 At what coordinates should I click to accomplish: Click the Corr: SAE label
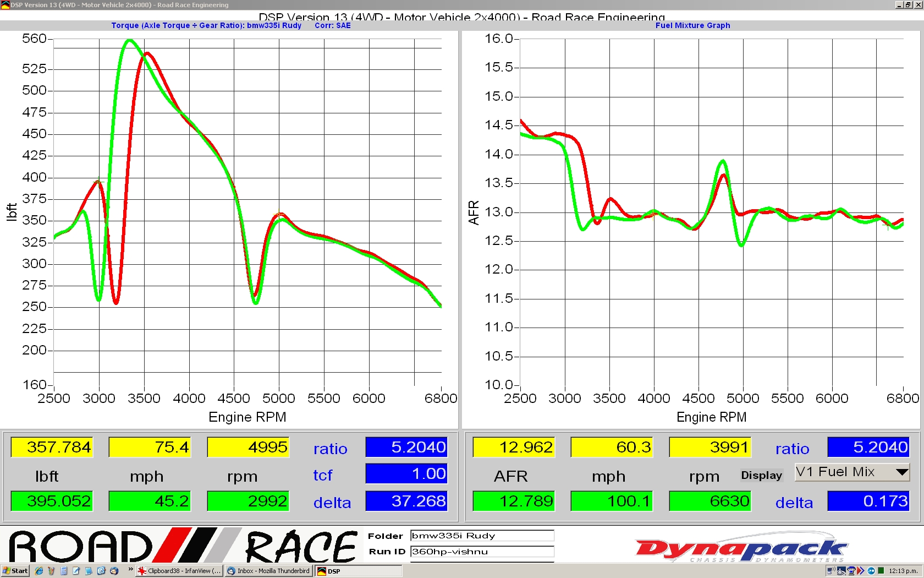(x=333, y=25)
